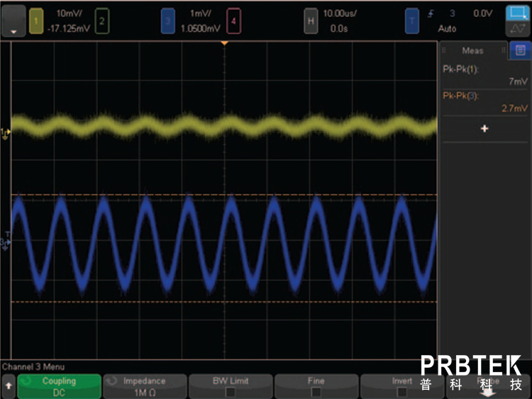Select the Pk-Pk(1) measurement entry

point(484,74)
